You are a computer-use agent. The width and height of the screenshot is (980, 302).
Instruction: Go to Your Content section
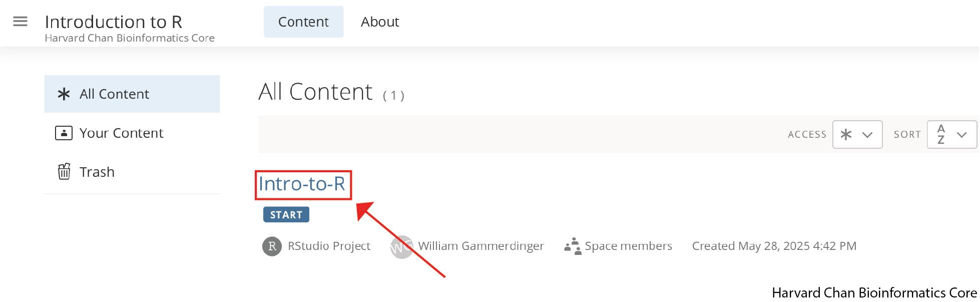point(121,133)
